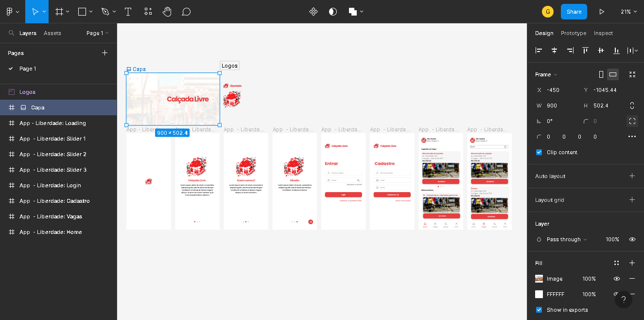
Task: Click the Share button
Action: pyautogui.click(x=574, y=12)
